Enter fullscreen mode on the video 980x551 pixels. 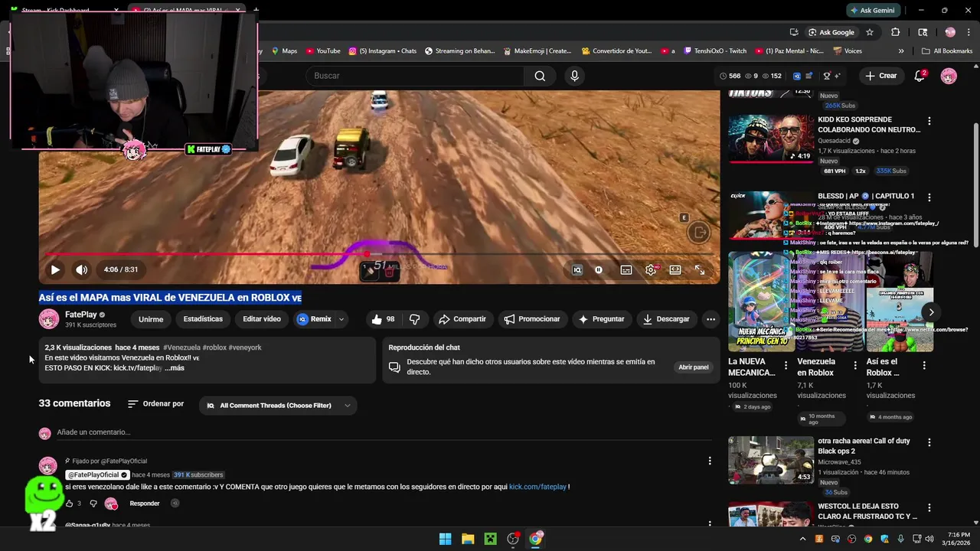(x=700, y=269)
